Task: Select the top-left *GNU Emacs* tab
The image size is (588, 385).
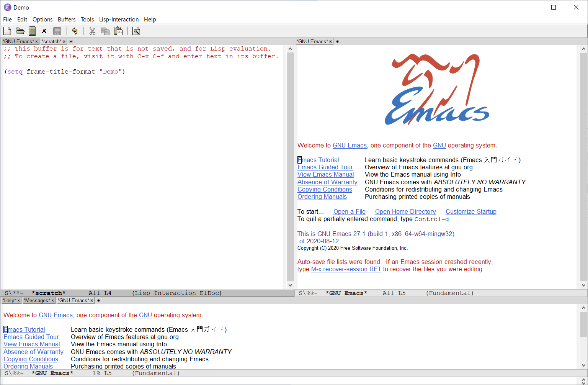Action: 18,41
